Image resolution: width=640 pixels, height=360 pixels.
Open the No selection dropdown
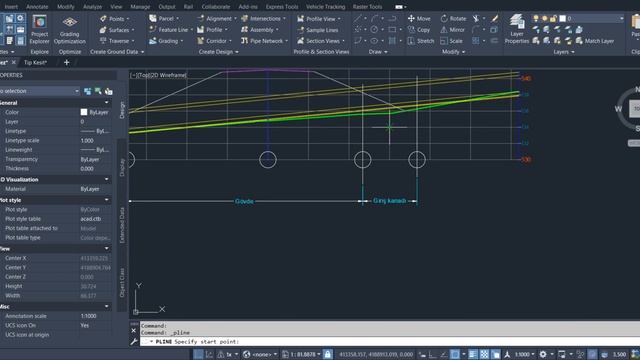[x=40, y=91]
